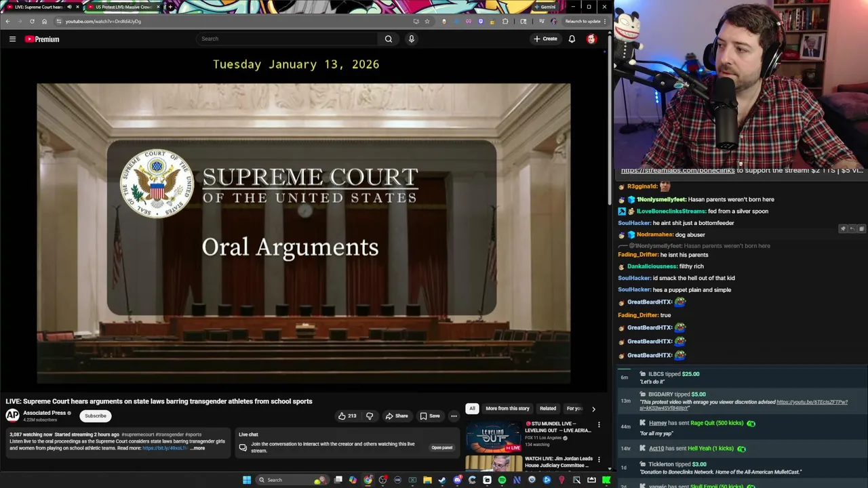Open the Windows Start menu
This screenshot has height=488, width=868.
[x=247, y=480]
